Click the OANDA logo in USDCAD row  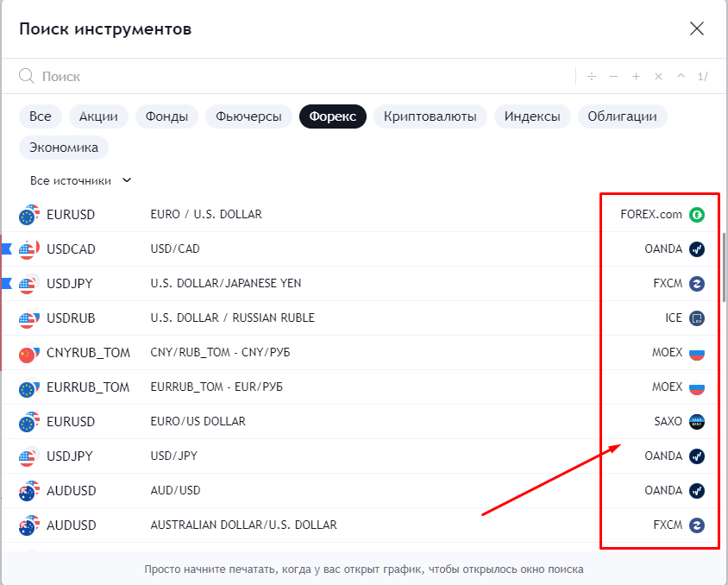tap(696, 248)
